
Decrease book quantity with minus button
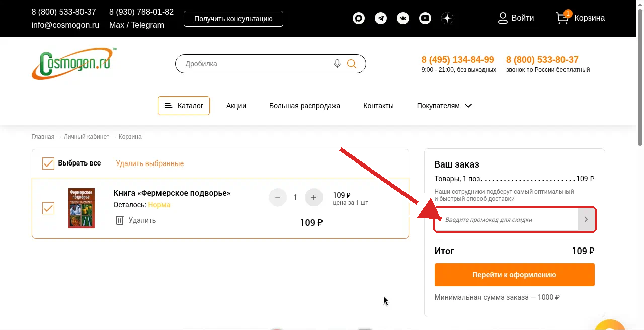point(278,197)
